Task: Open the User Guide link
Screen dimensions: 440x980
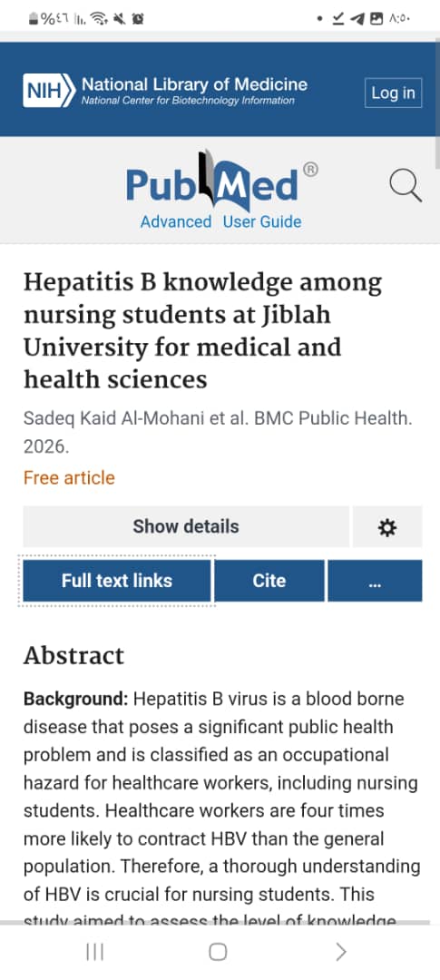Action: click(262, 222)
